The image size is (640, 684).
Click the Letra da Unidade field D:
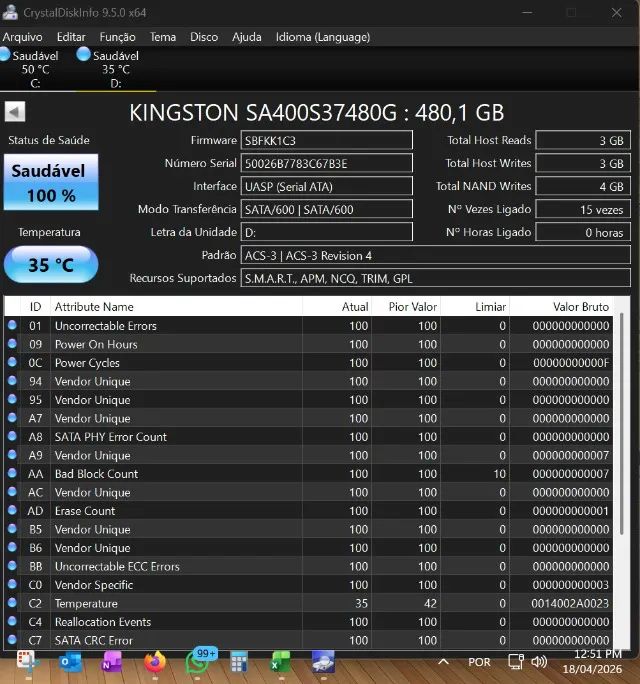click(326, 232)
